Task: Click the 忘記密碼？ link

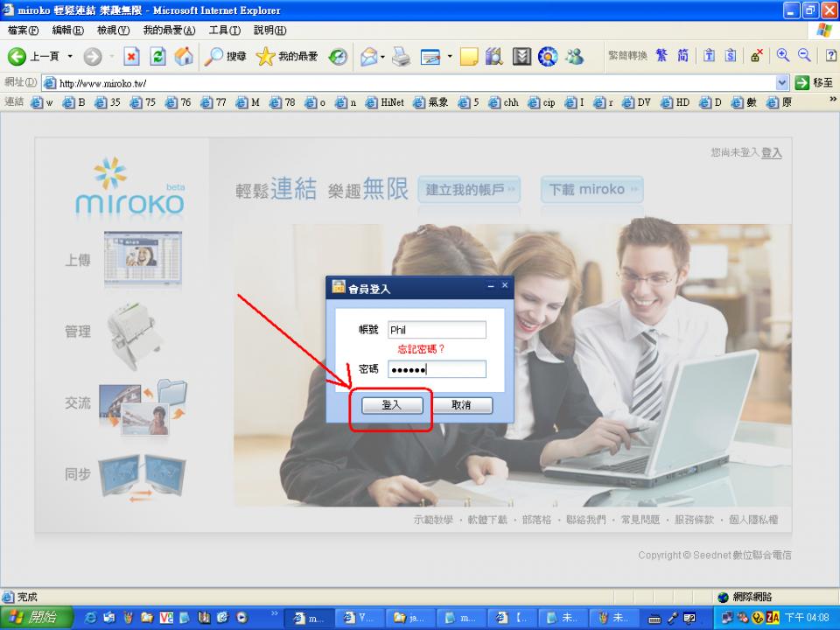Action: pyautogui.click(x=421, y=349)
